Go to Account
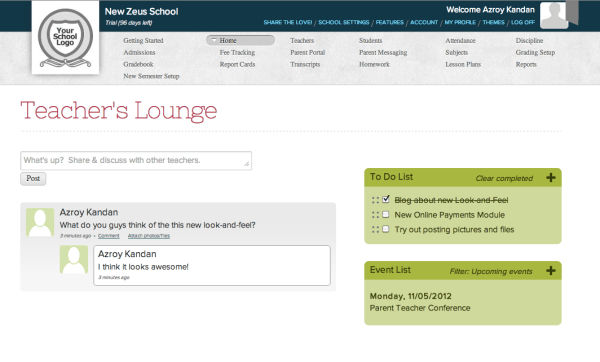This screenshot has height=362, width=600. [x=424, y=23]
